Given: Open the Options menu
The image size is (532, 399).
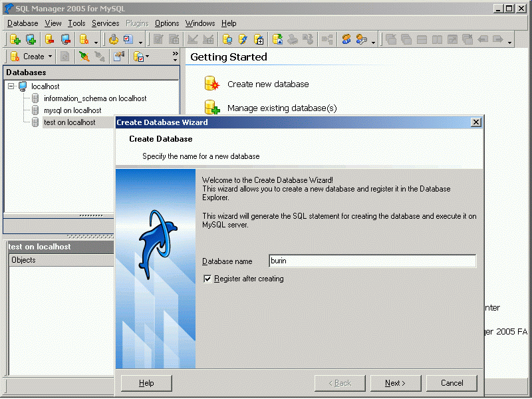Looking at the screenshot, I should pos(167,23).
